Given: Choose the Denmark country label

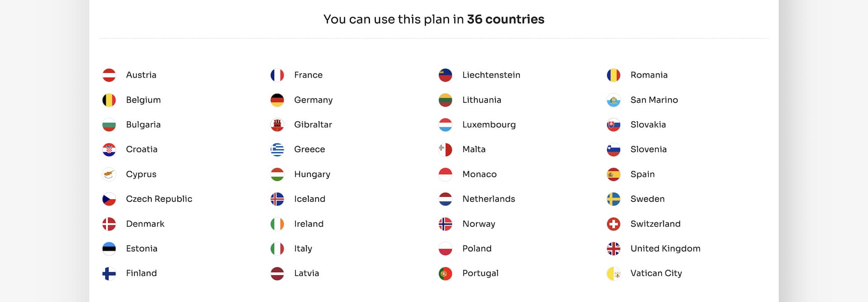Looking at the screenshot, I should click(145, 224).
